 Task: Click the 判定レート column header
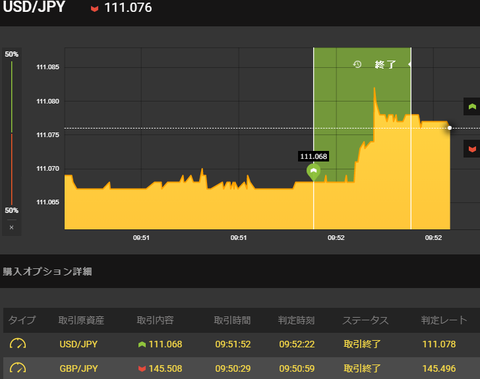click(x=444, y=320)
